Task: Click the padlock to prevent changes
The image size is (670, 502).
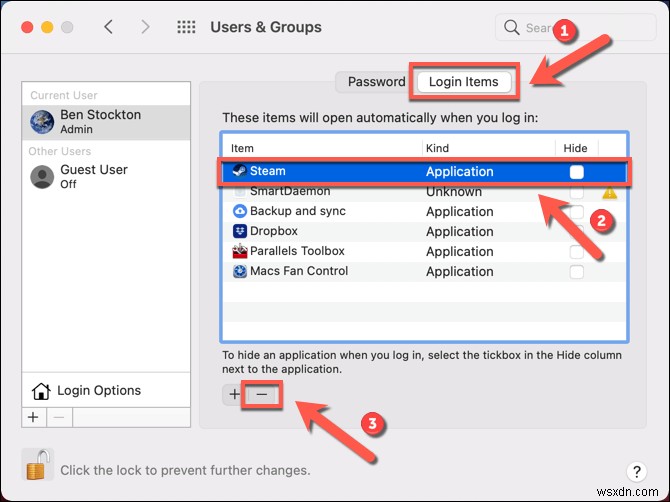Action: (x=37, y=464)
